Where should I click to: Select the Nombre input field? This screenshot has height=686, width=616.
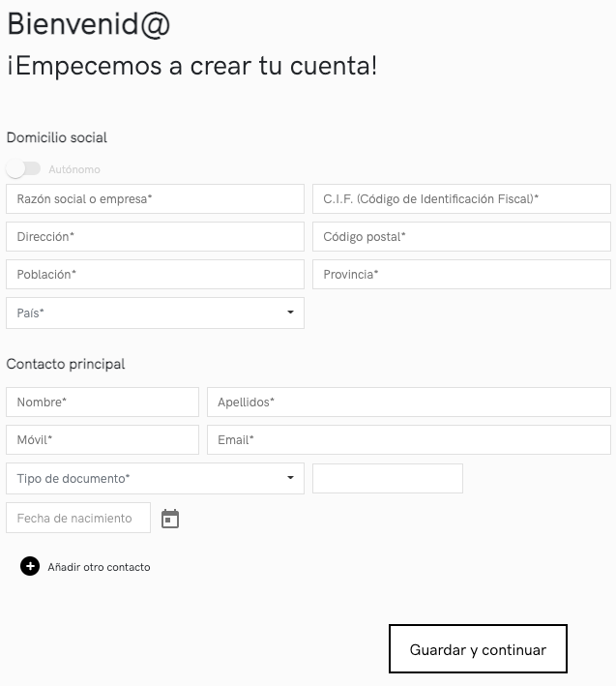(x=103, y=403)
